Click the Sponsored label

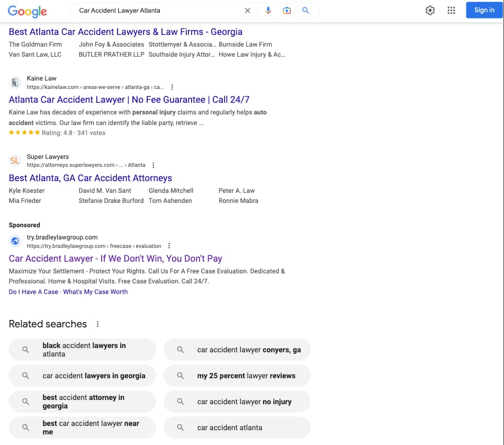pyautogui.click(x=24, y=225)
